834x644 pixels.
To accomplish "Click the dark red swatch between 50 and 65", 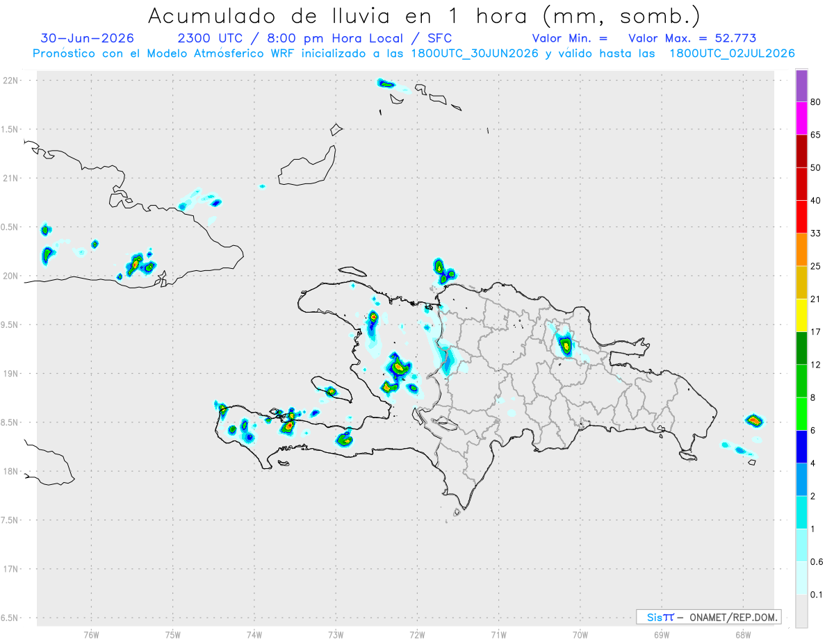I will coord(801,151).
